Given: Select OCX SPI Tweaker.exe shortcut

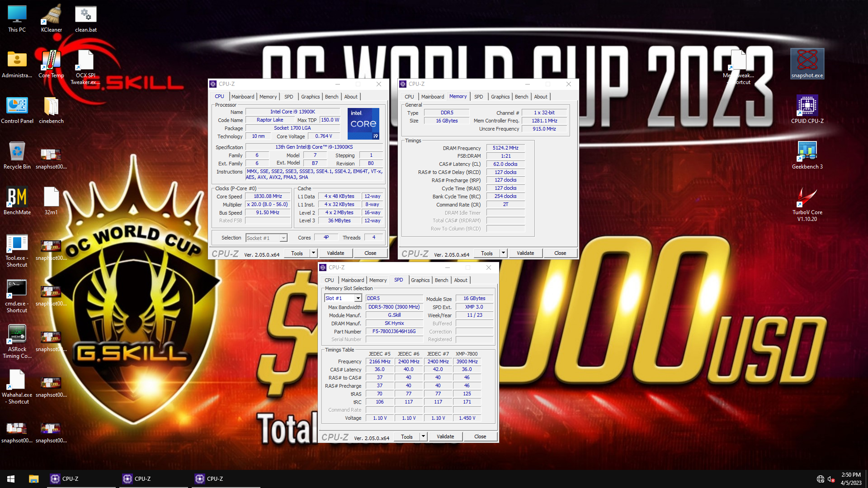Looking at the screenshot, I should (x=86, y=68).
